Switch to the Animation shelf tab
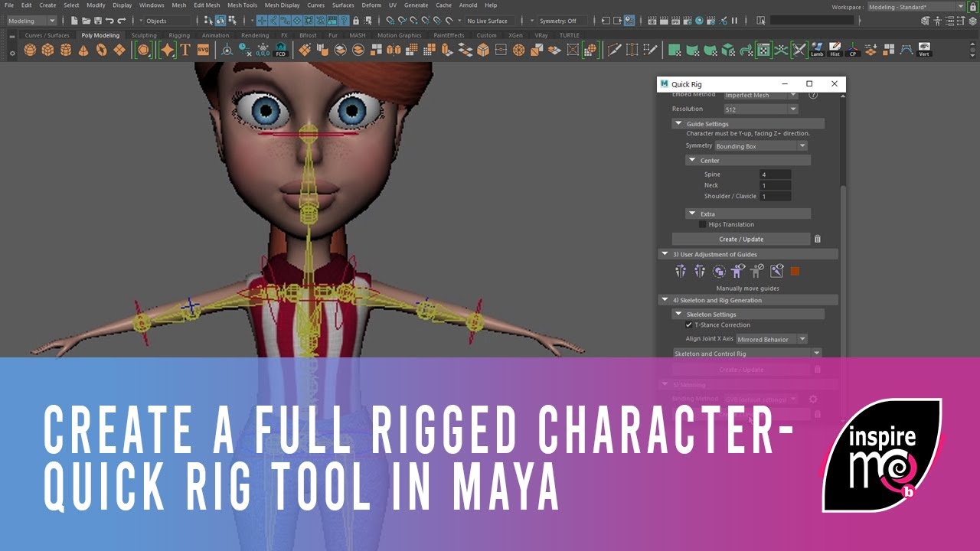 pos(215,35)
